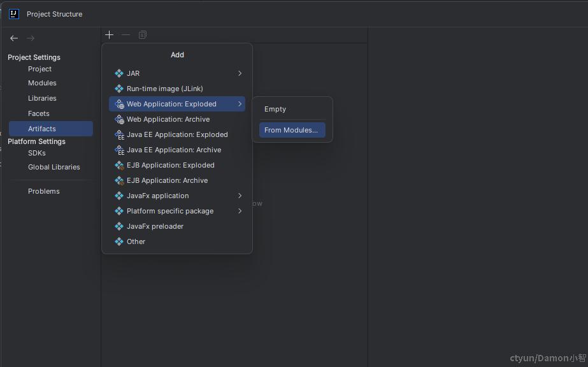Viewport: 588px width, 367px height.
Task: Select JavaFx application entry
Action: click(177, 196)
